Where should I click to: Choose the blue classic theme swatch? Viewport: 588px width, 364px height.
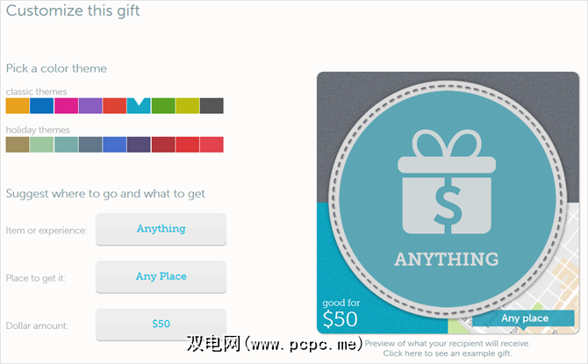[x=41, y=106]
